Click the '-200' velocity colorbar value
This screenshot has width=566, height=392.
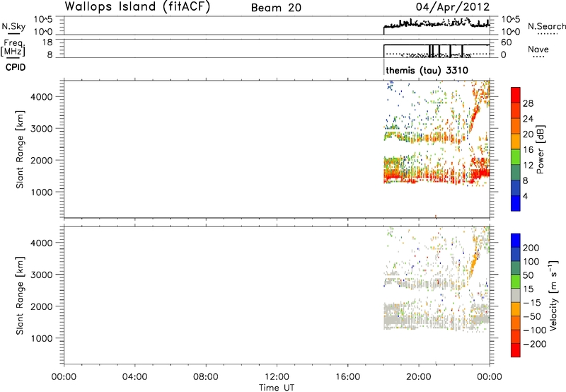click(535, 344)
